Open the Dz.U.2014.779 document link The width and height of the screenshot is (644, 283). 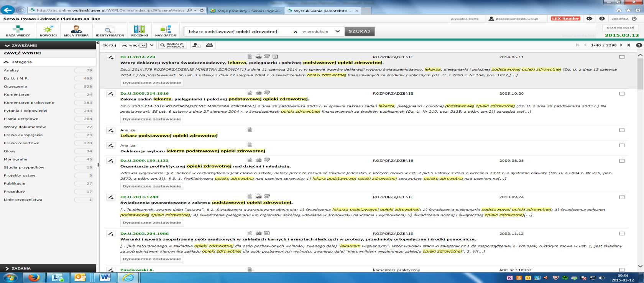pyautogui.click(x=138, y=57)
